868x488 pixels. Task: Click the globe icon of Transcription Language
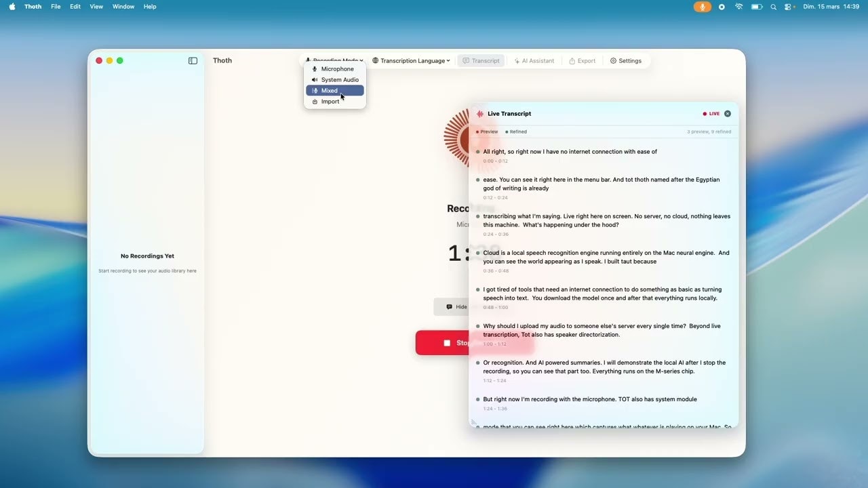pos(375,61)
